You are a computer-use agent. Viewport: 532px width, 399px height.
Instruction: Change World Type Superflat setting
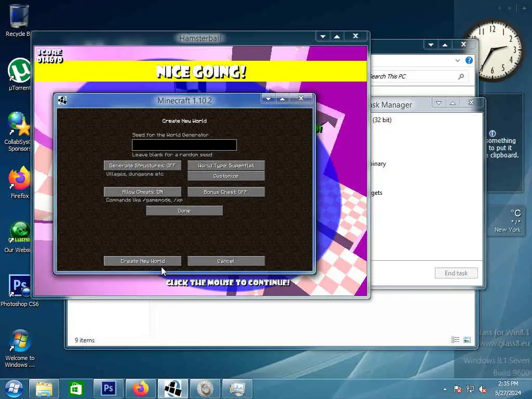(x=226, y=166)
